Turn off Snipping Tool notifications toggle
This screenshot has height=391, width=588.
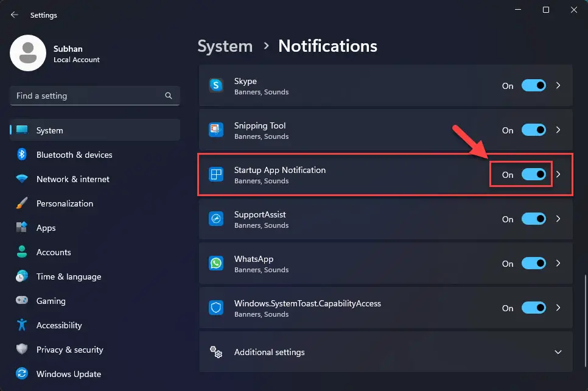534,130
